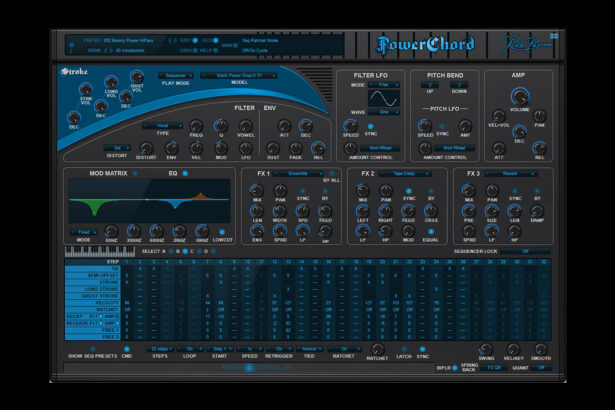This screenshot has width=615, height=410.
Task: Click the envelope REL knob
Action: click(318, 148)
